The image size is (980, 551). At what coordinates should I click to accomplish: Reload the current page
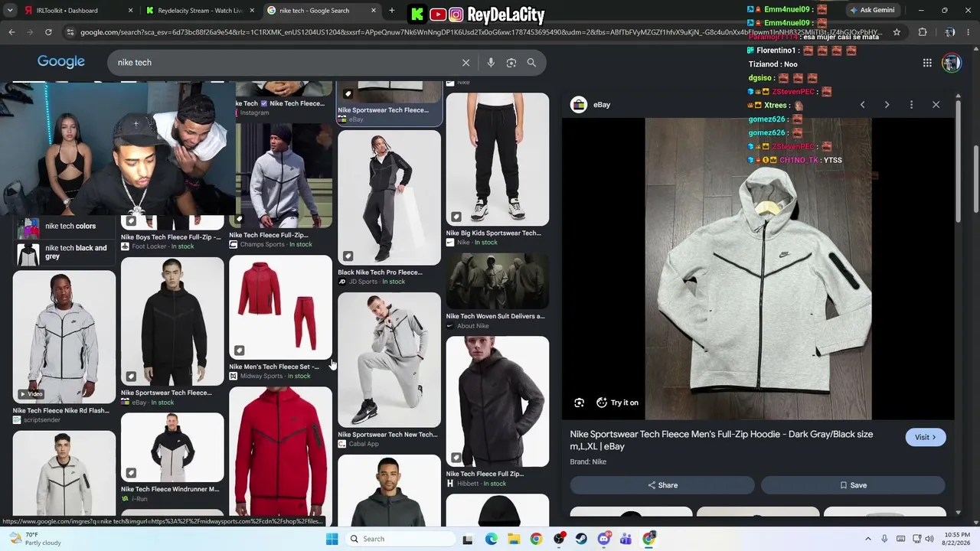pyautogui.click(x=48, y=32)
